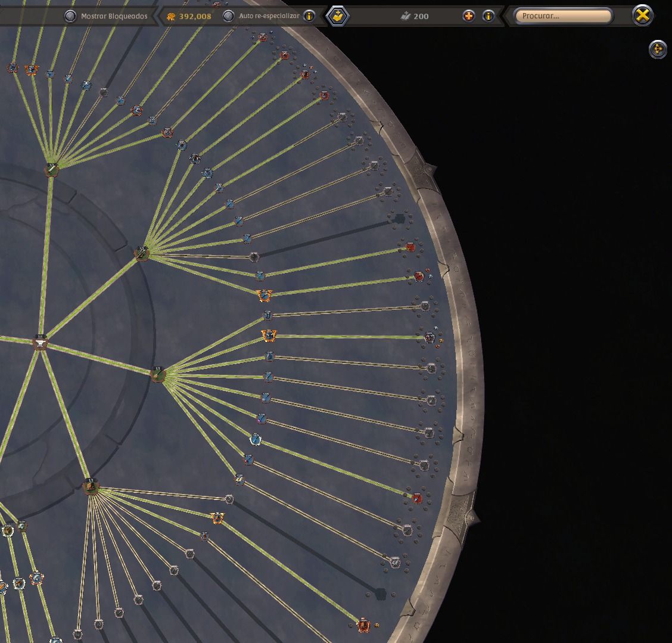Toggle the Mostrar Bloqueados option
This screenshot has height=643, width=672.
click(x=70, y=16)
